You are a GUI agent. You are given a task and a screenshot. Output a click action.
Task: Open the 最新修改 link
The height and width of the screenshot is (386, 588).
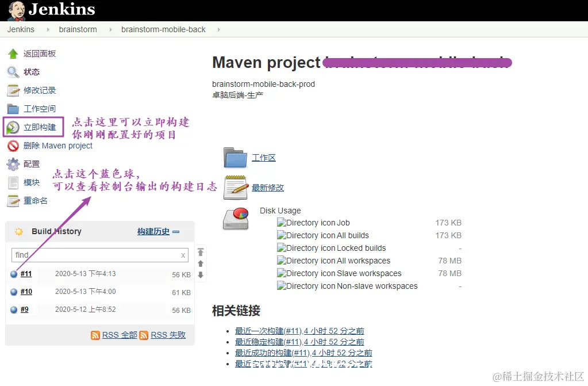pyautogui.click(x=268, y=188)
